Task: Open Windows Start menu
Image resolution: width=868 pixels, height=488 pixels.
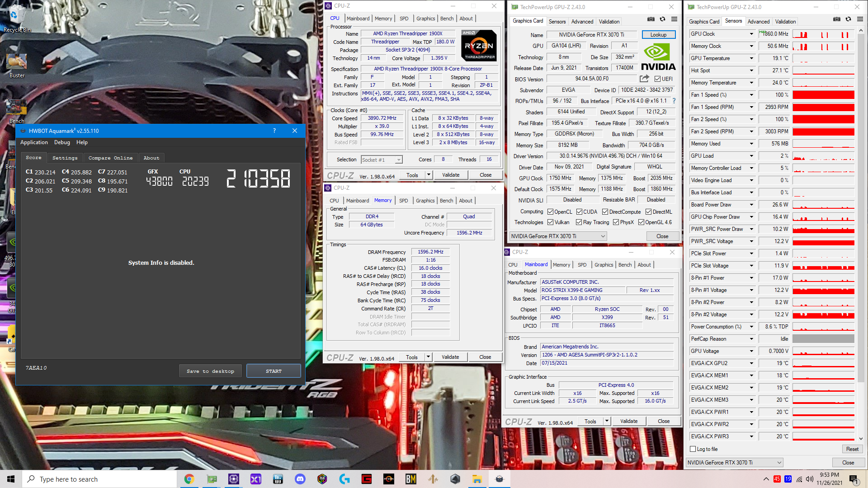Action: (x=11, y=479)
